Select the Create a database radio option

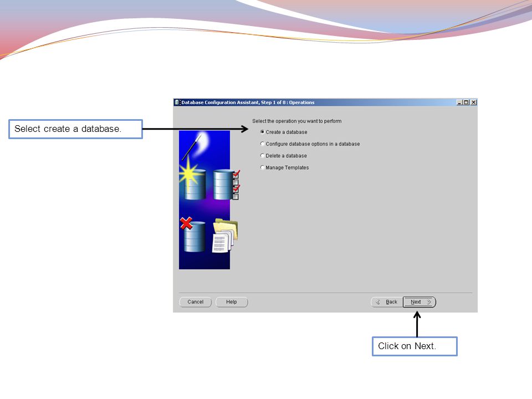262,132
